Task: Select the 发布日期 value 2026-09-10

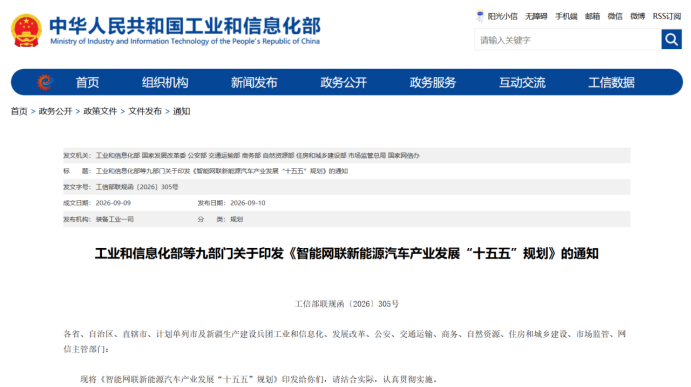Action: [248, 203]
